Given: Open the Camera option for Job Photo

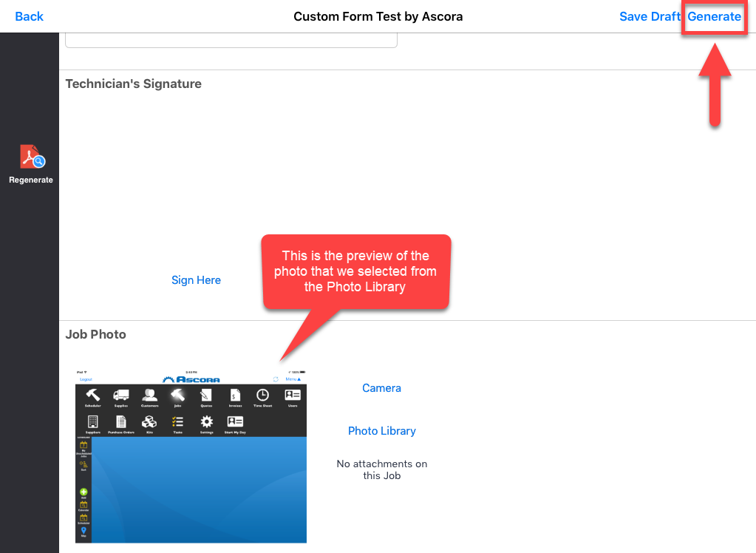Looking at the screenshot, I should coord(381,388).
